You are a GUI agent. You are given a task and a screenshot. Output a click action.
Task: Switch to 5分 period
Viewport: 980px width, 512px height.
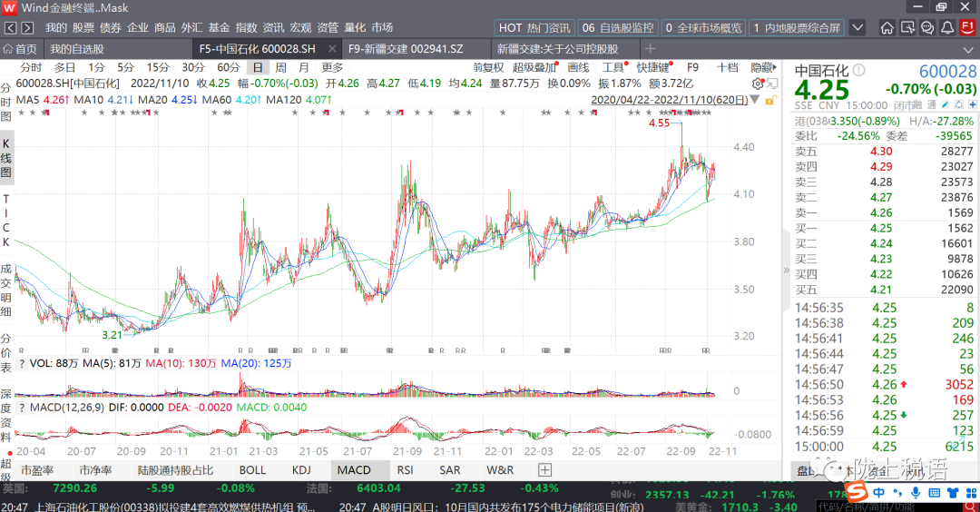pos(125,67)
